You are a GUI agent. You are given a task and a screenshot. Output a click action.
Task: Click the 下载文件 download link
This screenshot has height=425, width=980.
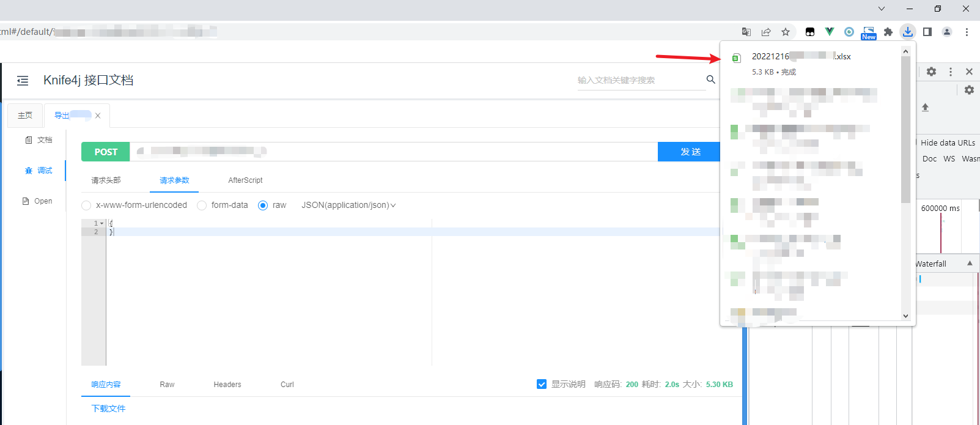pyautogui.click(x=108, y=408)
